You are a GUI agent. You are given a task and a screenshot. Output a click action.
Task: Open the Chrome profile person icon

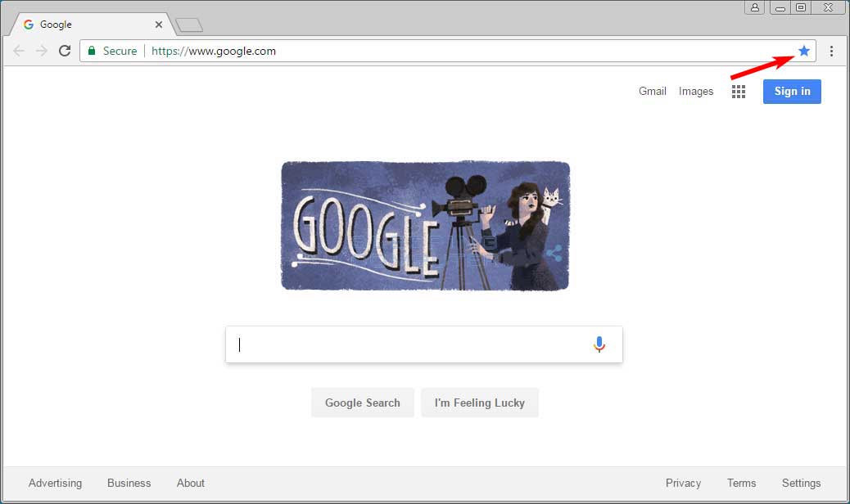point(754,7)
